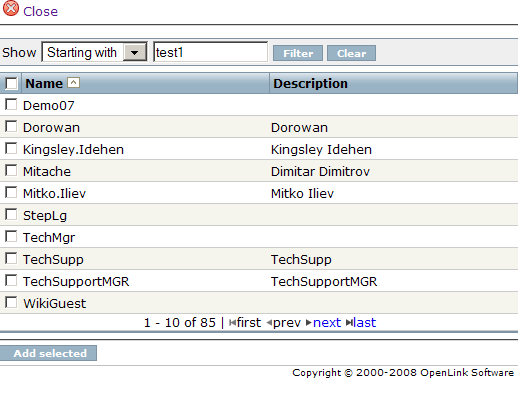This screenshot has height=419, width=518.
Task: Click the Clear button
Action: (351, 53)
